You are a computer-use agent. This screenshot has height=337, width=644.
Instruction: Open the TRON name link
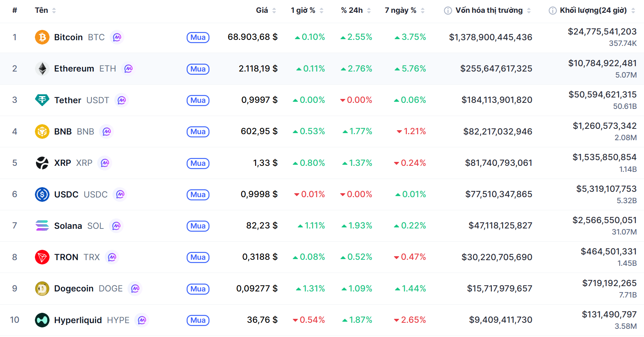[x=66, y=257]
